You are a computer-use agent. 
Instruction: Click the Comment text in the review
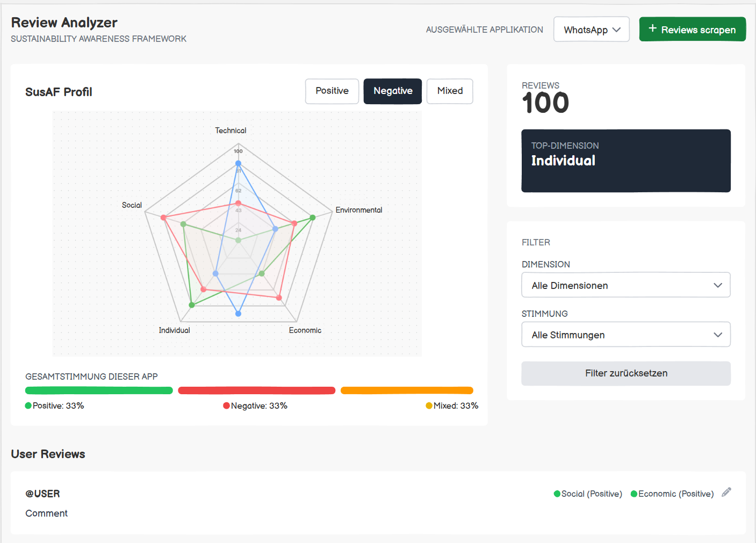[47, 513]
